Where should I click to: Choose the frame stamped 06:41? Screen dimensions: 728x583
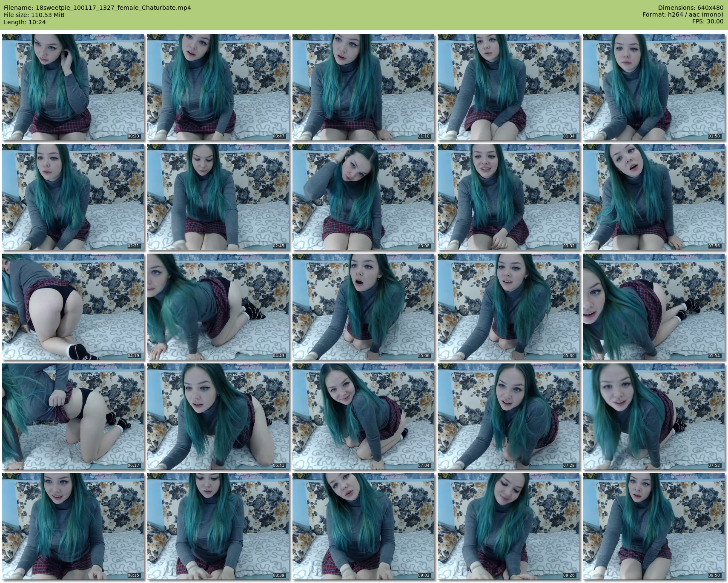click(218, 417)
